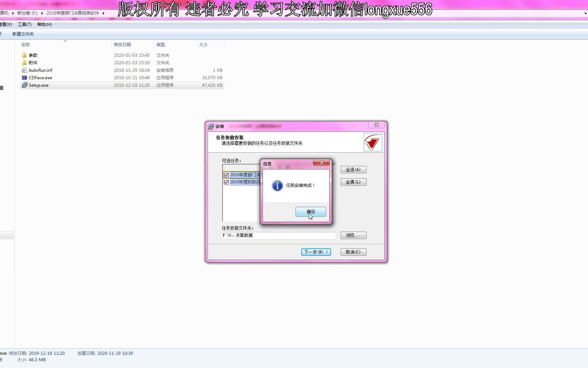Screen dimensions: 588x368
Task: Click the 16,070 KB size cell
Action: click(212, 77)
